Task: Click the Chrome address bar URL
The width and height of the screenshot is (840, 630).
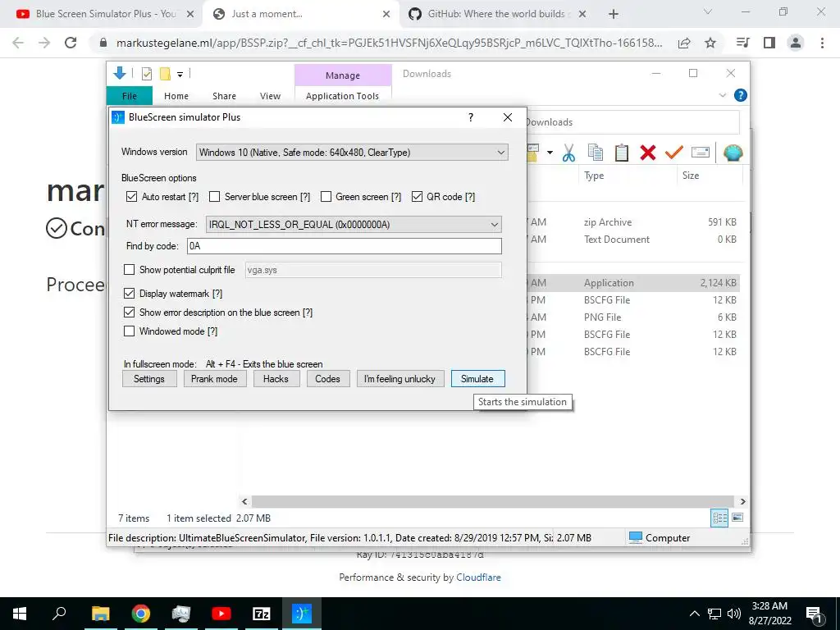Action: (x=389, y=43)
